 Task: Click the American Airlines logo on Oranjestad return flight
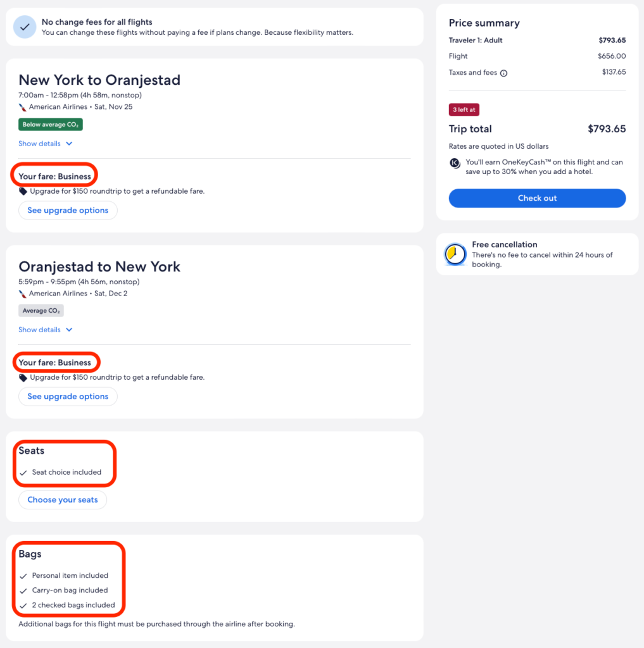(23, 294)
